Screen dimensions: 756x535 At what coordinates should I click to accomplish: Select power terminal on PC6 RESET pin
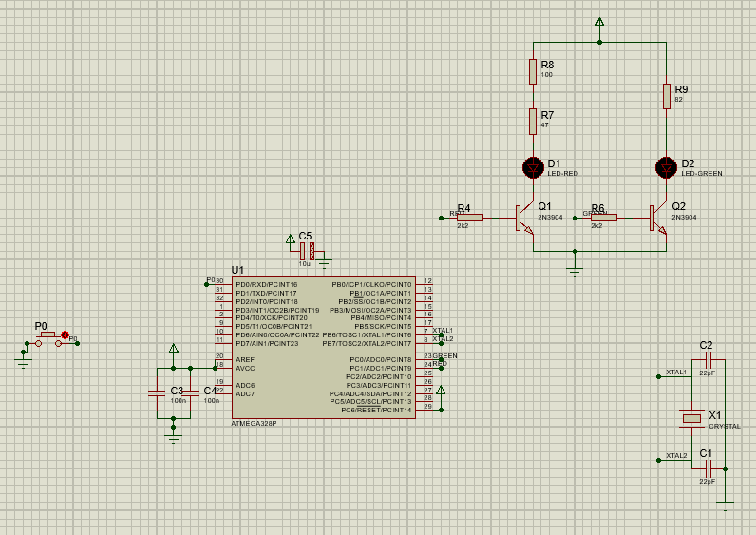click(x=441, y=390)
